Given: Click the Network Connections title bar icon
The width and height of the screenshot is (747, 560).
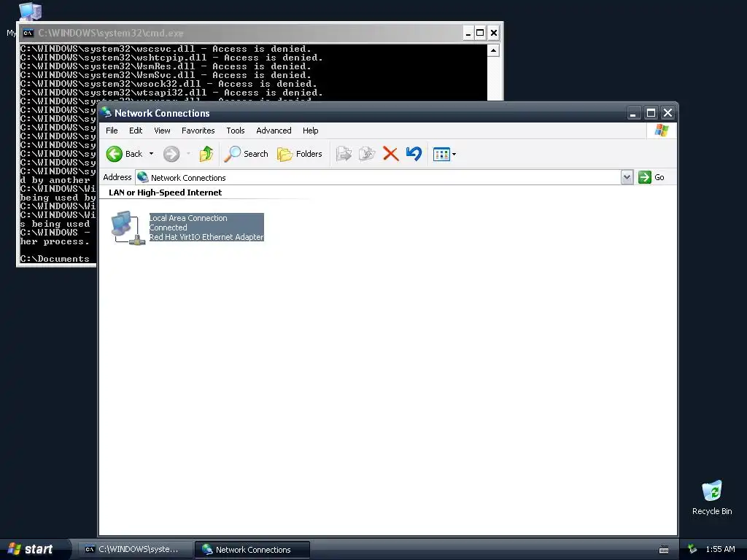Looking at the screenshot, I should [107, 113].
